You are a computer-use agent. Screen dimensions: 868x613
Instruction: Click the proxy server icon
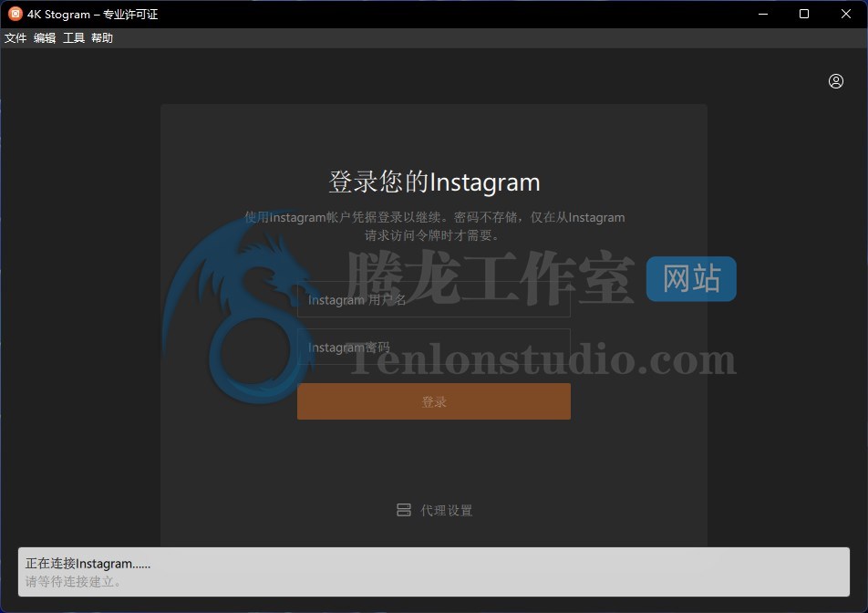click(404, 510)
